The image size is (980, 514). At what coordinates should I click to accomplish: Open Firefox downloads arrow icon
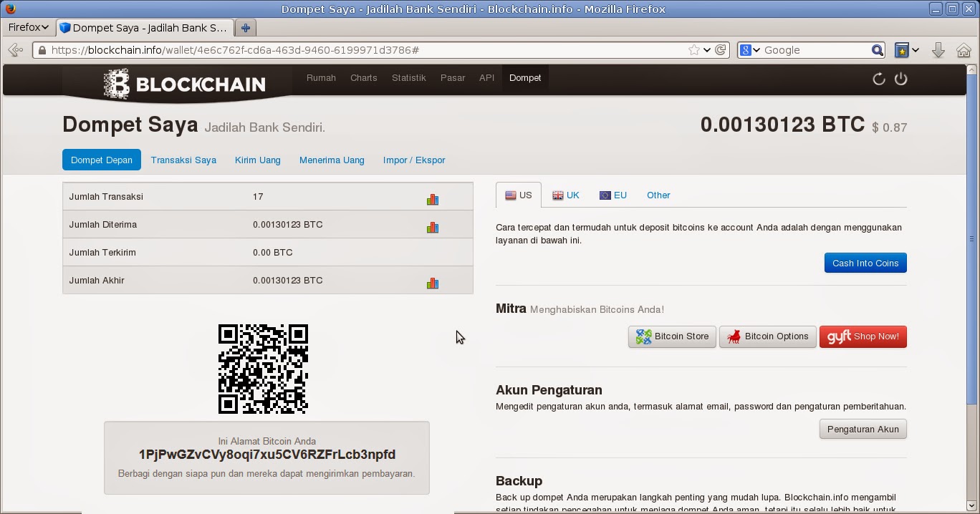tap(938, 50)
